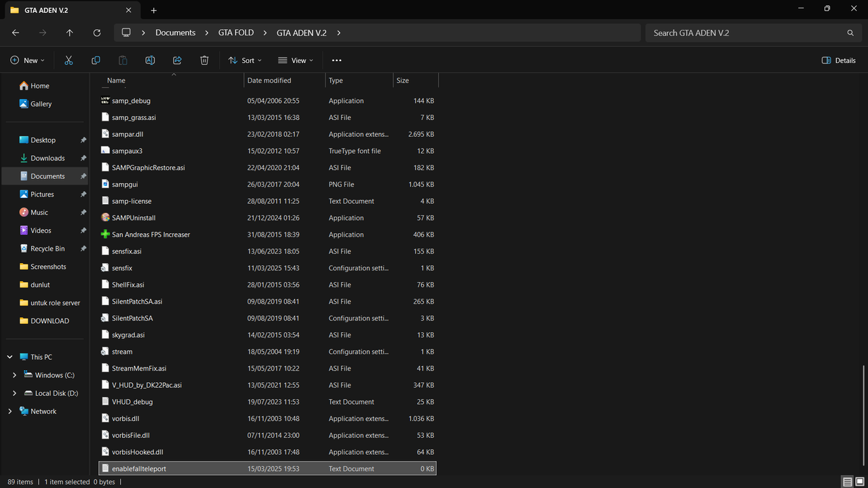
Task: Click the Rename icon in toolbar
Action: tap(150, 60)
